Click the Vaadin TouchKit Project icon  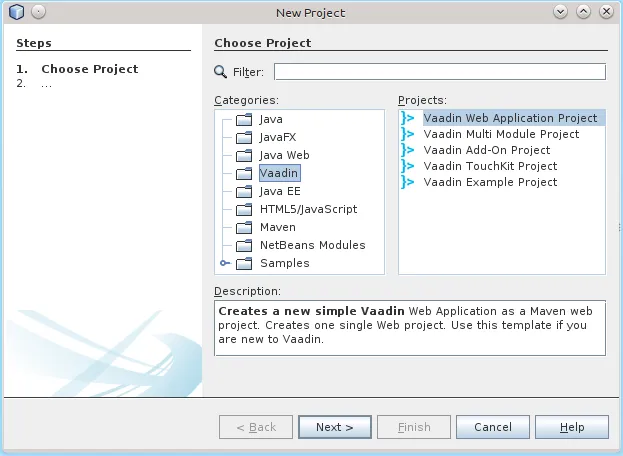pyautogui.click(x=408, y=166)
